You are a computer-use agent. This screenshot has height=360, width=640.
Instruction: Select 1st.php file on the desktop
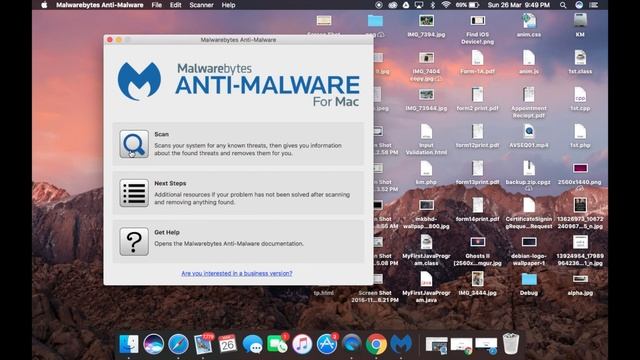580,131
